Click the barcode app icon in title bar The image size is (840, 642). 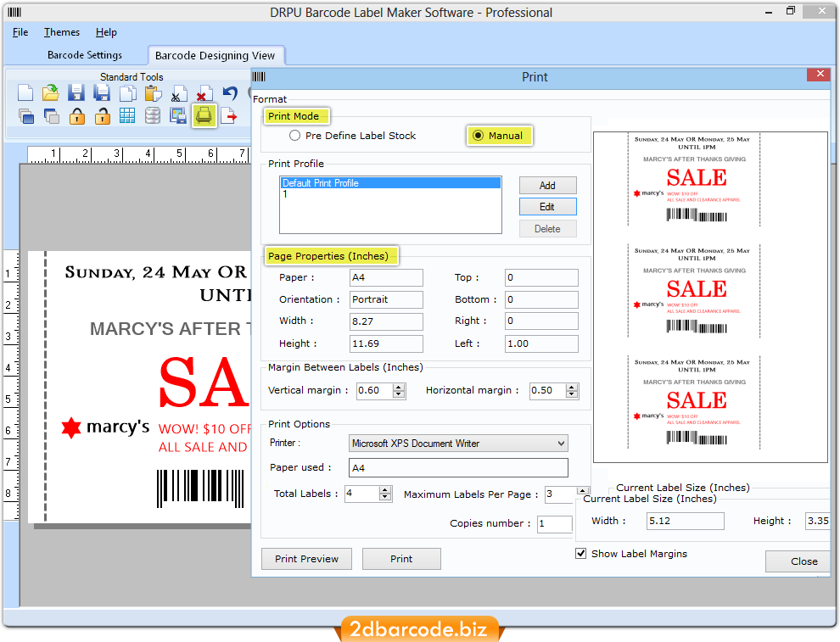(x=14, y=13)
